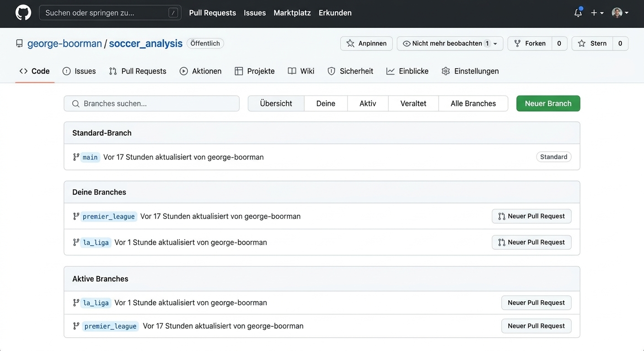Open Issues in the top navigation bar
This screenshot has width=644, height=351.
coord(255,13)
